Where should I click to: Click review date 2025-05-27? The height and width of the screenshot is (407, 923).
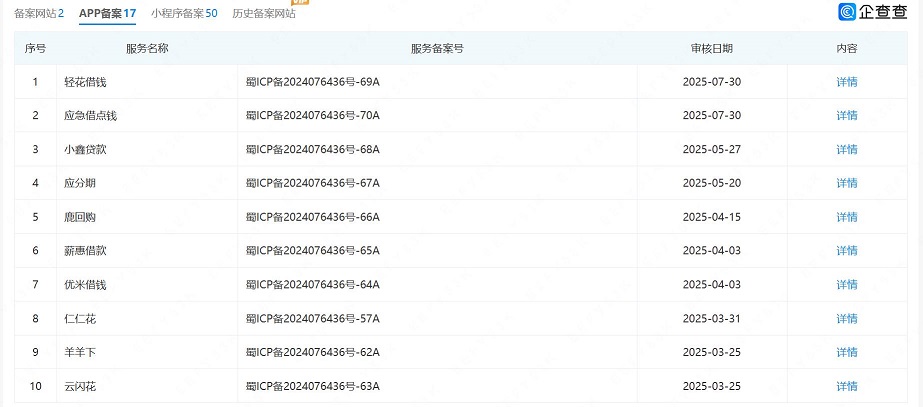click(712, 150)
